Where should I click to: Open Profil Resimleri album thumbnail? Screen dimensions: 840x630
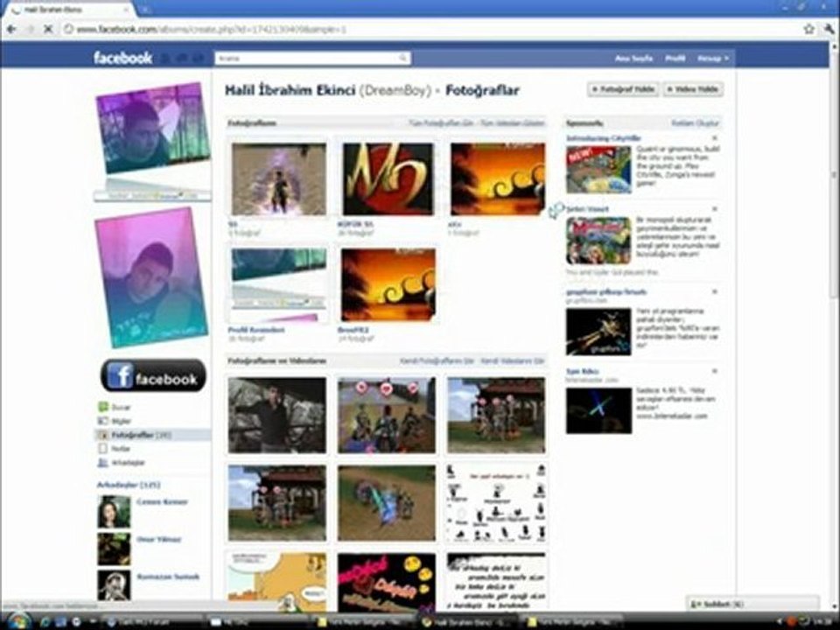click(278, 285)
